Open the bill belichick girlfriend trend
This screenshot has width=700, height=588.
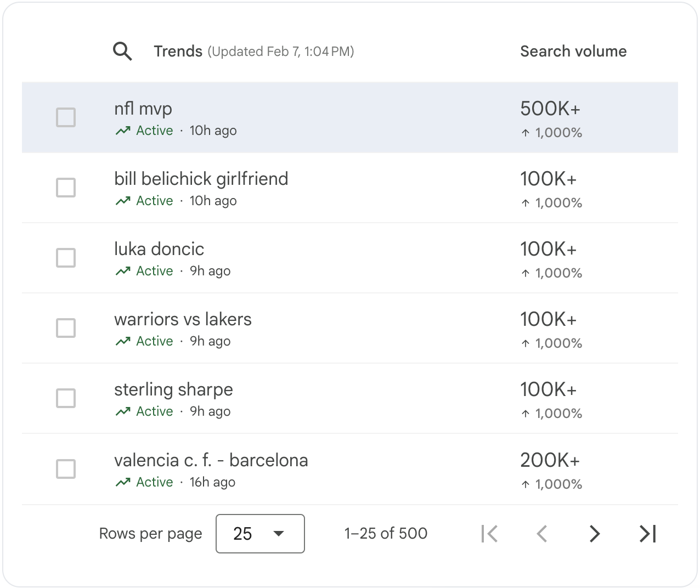(x=201, y=179)
